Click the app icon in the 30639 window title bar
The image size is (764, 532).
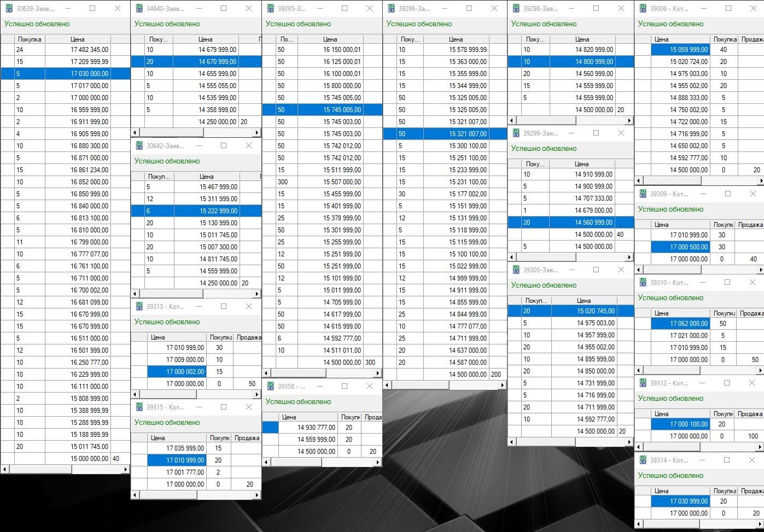[x=9, y=8]
